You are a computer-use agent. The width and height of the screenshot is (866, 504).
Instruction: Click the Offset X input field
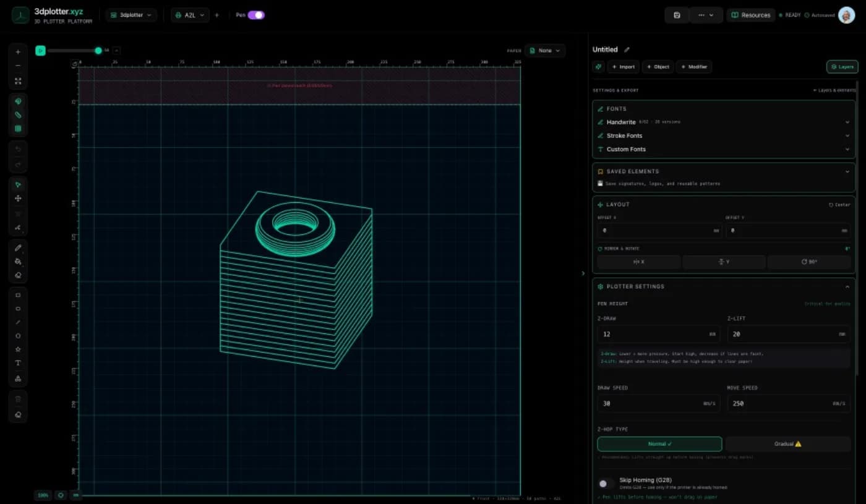(659, 230)
